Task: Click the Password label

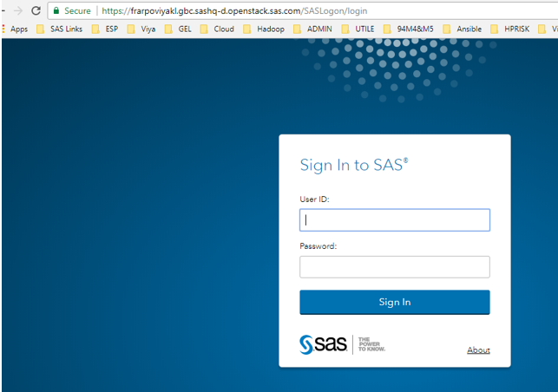Action: [x=318, y=246]
